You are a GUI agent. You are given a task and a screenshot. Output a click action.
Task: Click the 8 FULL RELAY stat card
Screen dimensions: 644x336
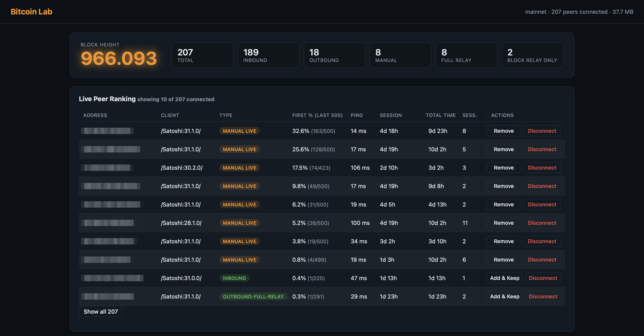click(x=467, y=55)
